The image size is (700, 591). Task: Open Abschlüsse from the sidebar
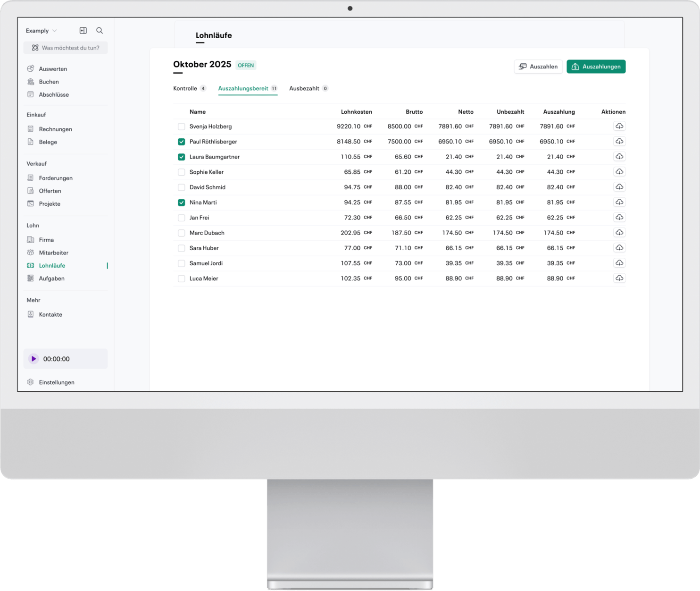pos(54,94)
